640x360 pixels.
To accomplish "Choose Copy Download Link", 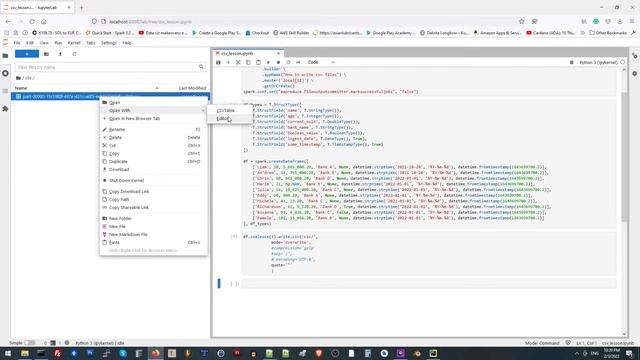I will [x=153, y=191].
